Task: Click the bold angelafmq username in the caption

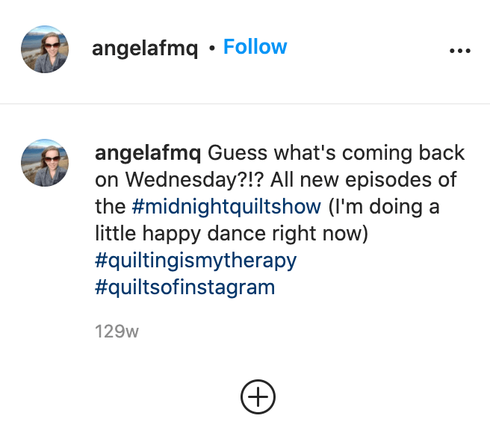Action: tap(148, 154)
